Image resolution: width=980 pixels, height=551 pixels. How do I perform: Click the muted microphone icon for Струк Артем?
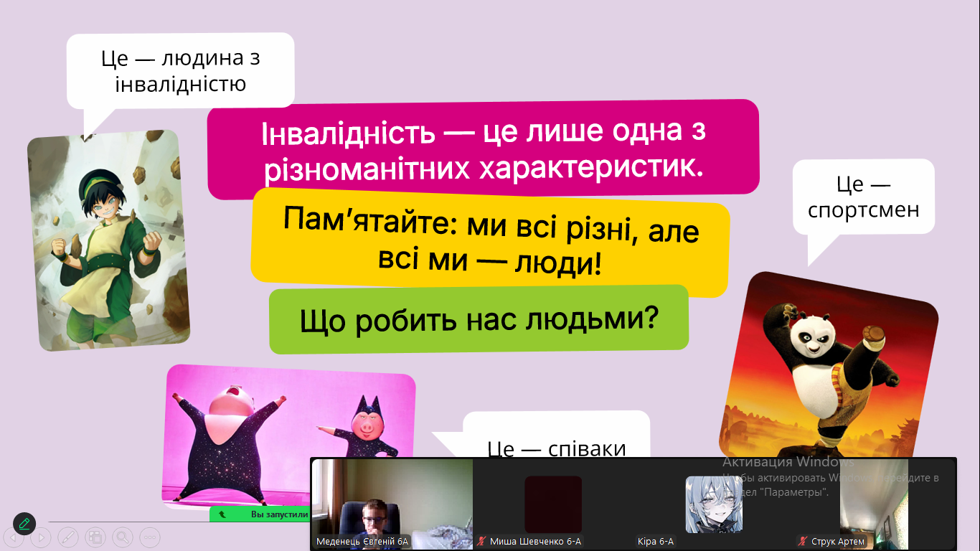[804, 542]
